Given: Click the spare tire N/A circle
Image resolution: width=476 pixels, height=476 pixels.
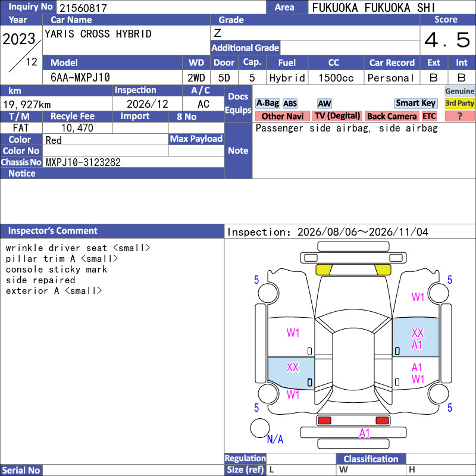Looking at the screenshot, I should coord(260,428).
